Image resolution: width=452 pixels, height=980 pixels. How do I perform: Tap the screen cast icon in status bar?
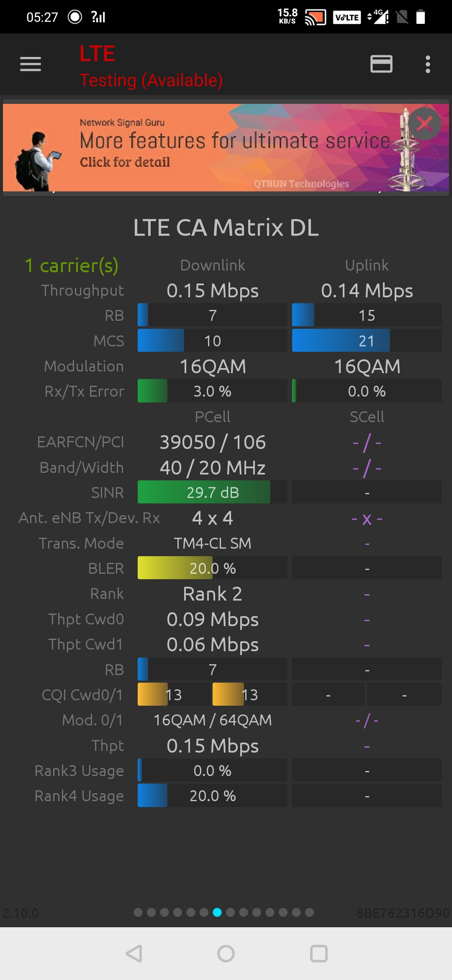315,17
